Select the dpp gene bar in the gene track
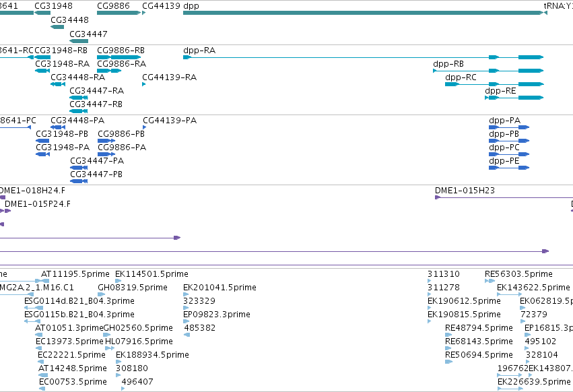 coord(363,13)
